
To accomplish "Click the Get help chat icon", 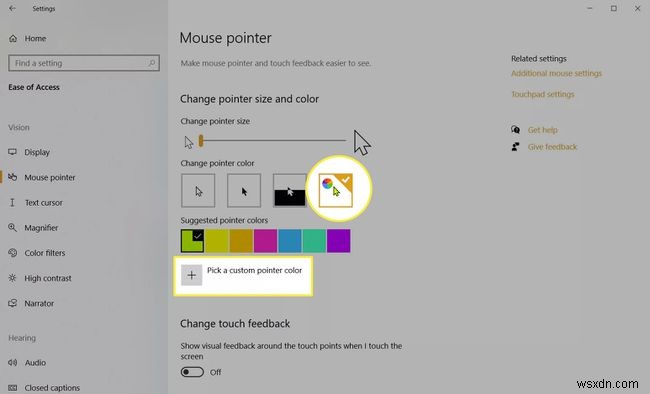I will click(x=515, y=130).
